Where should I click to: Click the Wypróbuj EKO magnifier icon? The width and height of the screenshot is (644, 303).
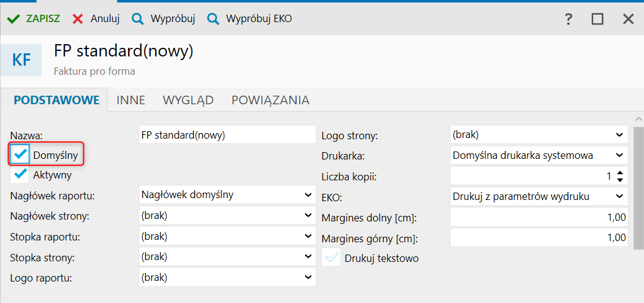(x=213, y=19)
